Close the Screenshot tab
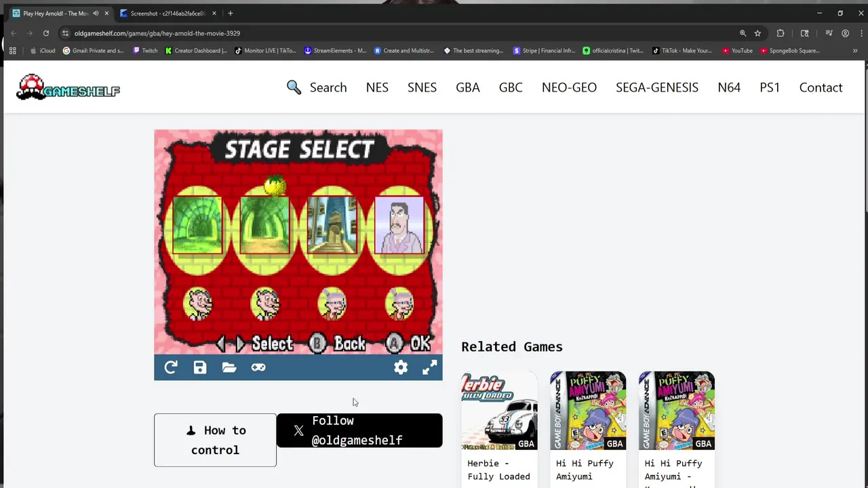The width and height of the screenshot is (868, 488). tap(214, 14)
